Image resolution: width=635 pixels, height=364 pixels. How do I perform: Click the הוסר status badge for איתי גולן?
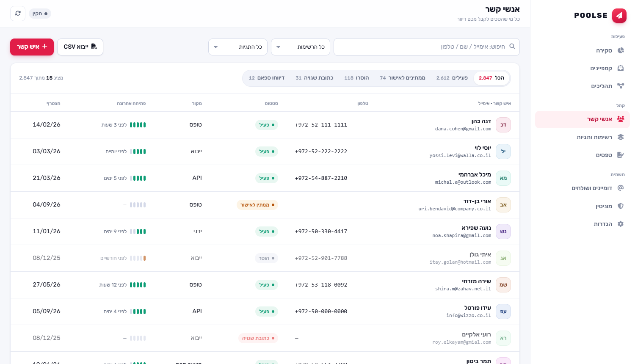pyautogui.click(x=267, y=258)
